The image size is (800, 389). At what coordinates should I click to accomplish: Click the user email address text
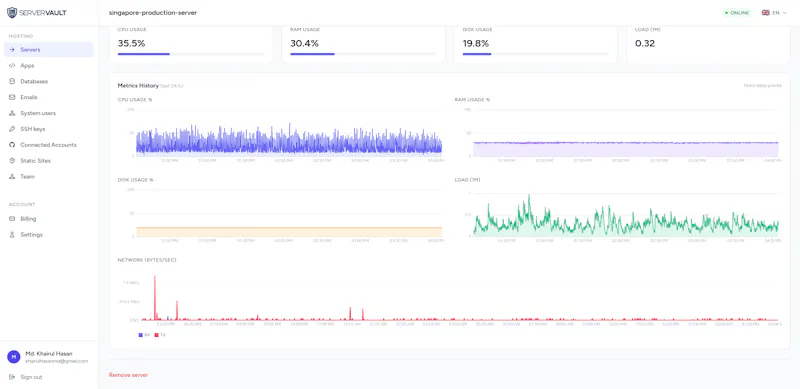point(57,361)
